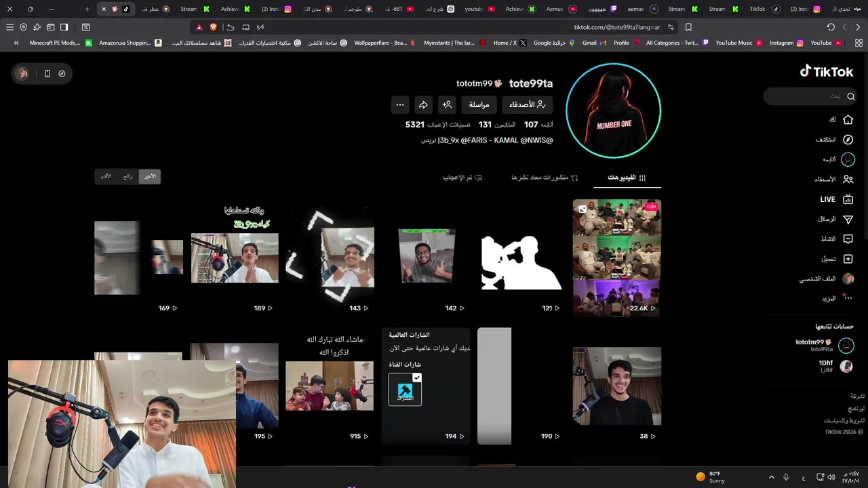Viewport: 868px width, 488px height.
Task: Open the video with 189 views
Action: coord(235,258)
